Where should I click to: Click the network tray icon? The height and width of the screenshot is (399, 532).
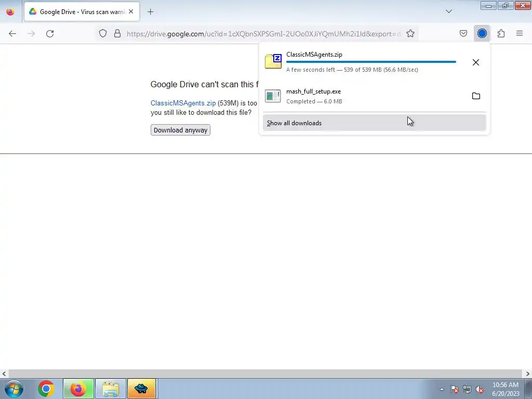[x=467, y=389]
